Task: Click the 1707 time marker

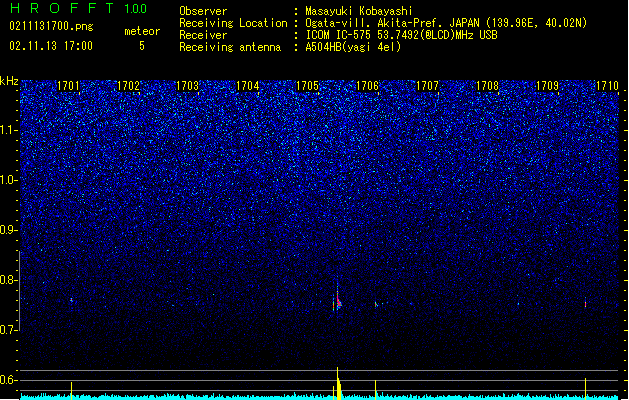Action: (x=428, y=86)
